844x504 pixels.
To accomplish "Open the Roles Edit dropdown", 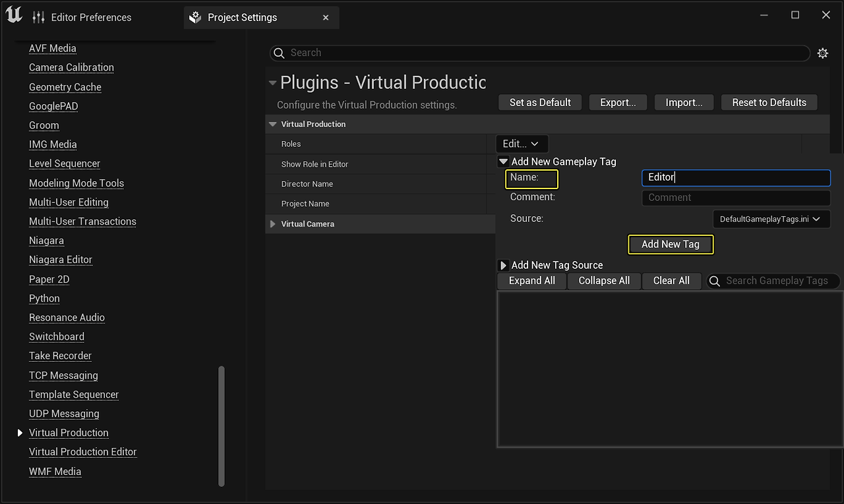I will pyautogui.click(x=522, y=144).
